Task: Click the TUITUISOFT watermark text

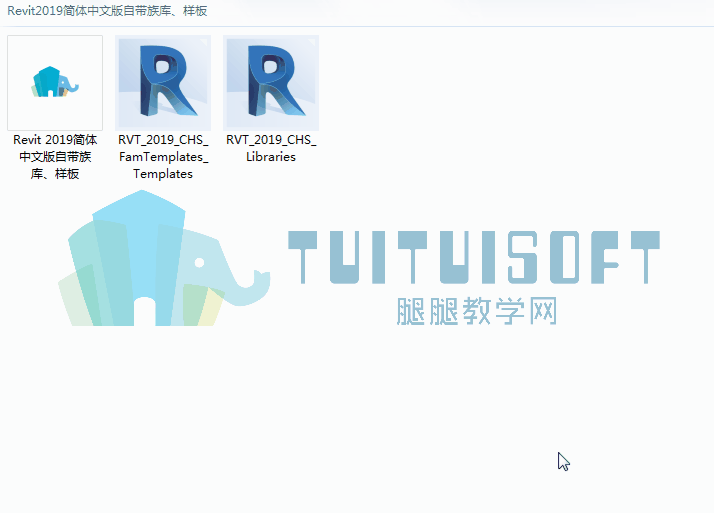Action: tap(474, 256)
